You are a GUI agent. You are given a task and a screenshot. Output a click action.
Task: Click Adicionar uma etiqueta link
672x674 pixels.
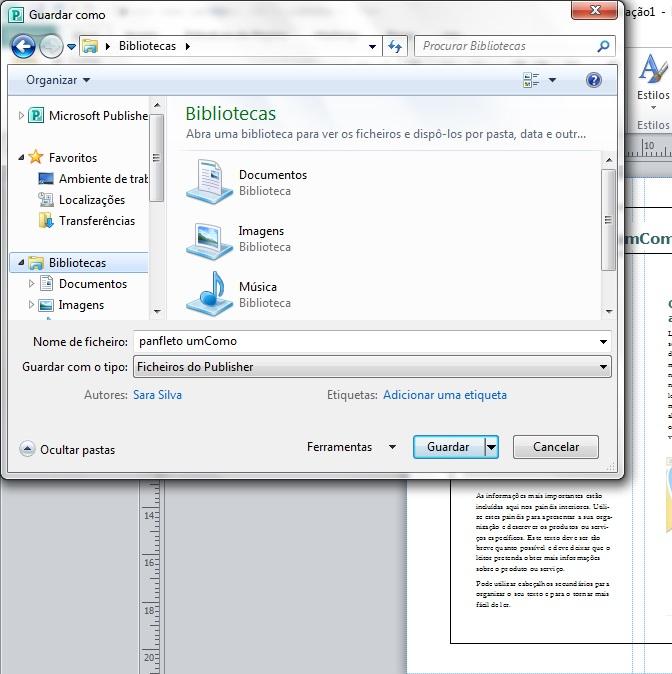coord(444,395)
